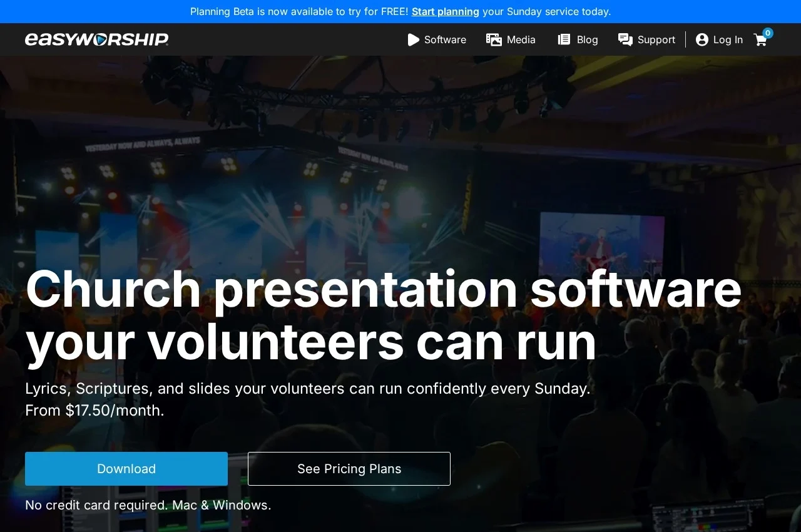The height and width of the screenshot is (532, 801).
Task: Click See Pricing Plans button
Action: pyautogui.click(x=349, y=469)
